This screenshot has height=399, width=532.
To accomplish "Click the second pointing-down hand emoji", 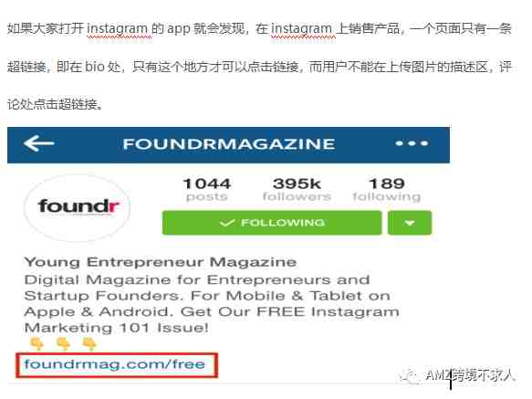I will pyautogui.click(x=63, y=343).
